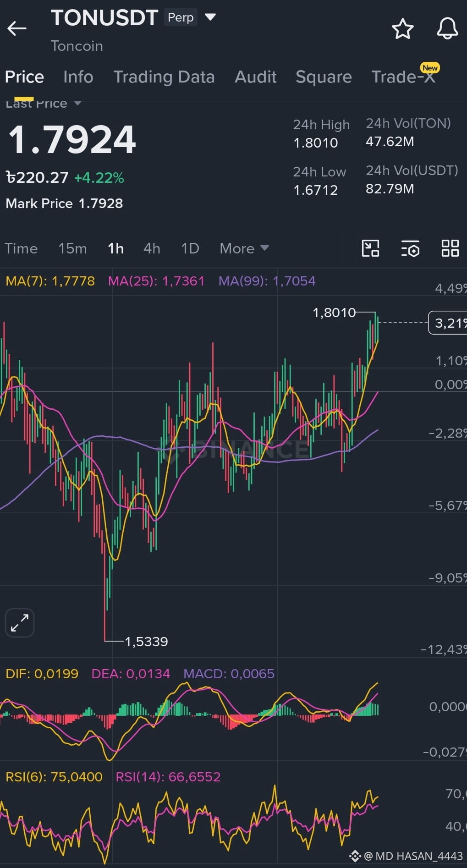
Task: Select the 4h chart interval
Action: (152, 248)
